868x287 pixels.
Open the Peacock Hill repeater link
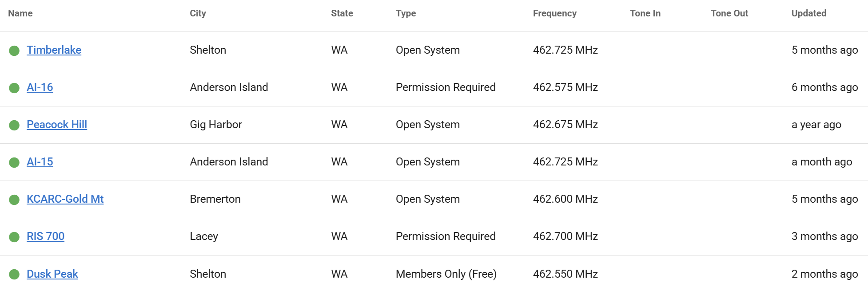(x=57, y=125)
